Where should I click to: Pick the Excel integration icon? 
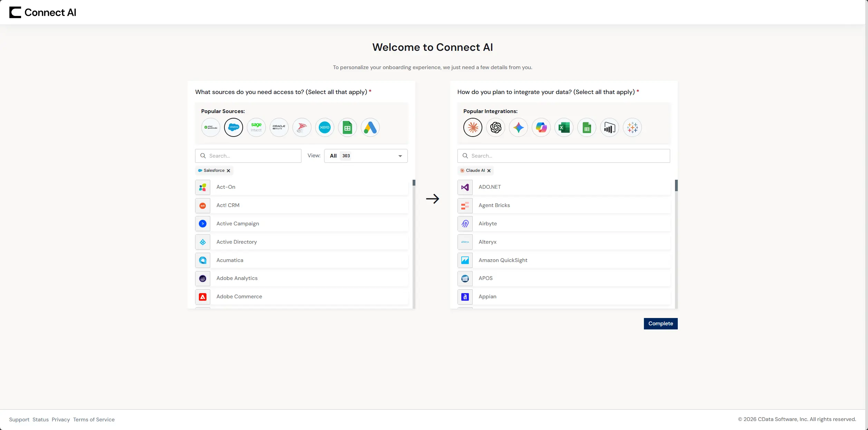[x=564, y=128]
